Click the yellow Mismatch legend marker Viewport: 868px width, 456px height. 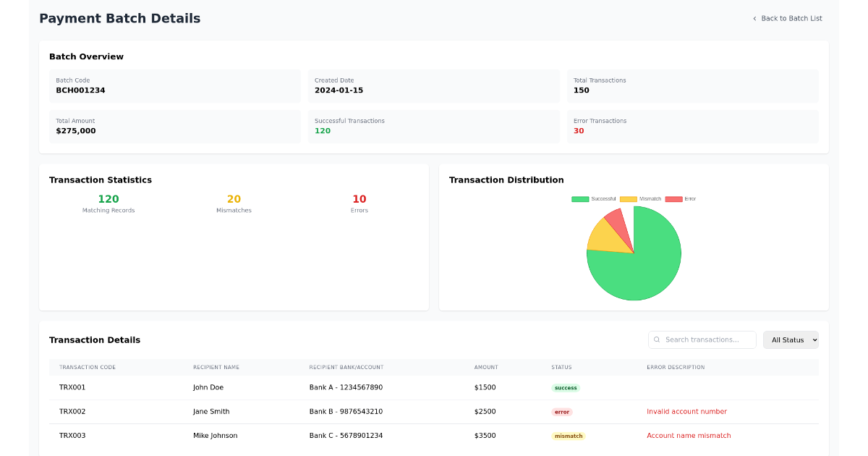pyautogui.click(x=628, y=198)
